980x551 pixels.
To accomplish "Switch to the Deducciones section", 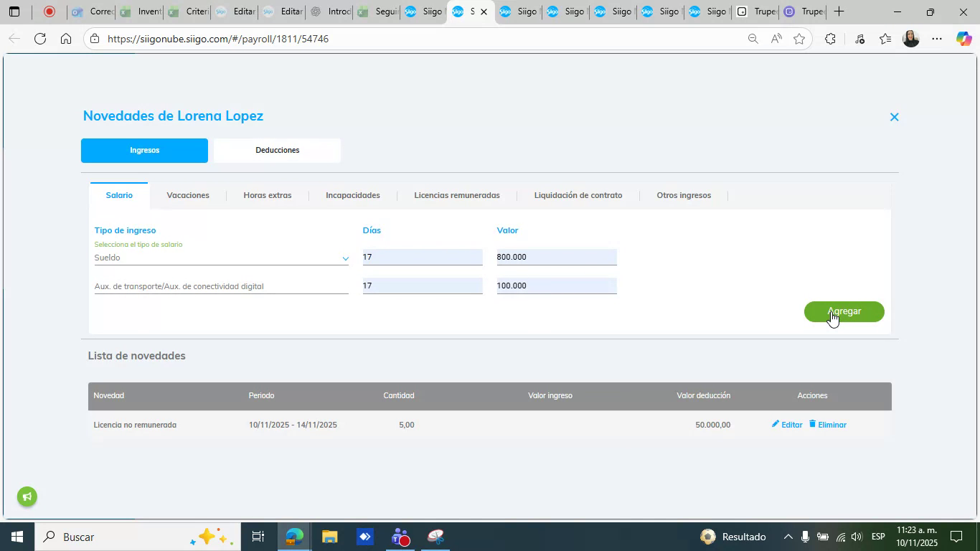I will (277, 151).
